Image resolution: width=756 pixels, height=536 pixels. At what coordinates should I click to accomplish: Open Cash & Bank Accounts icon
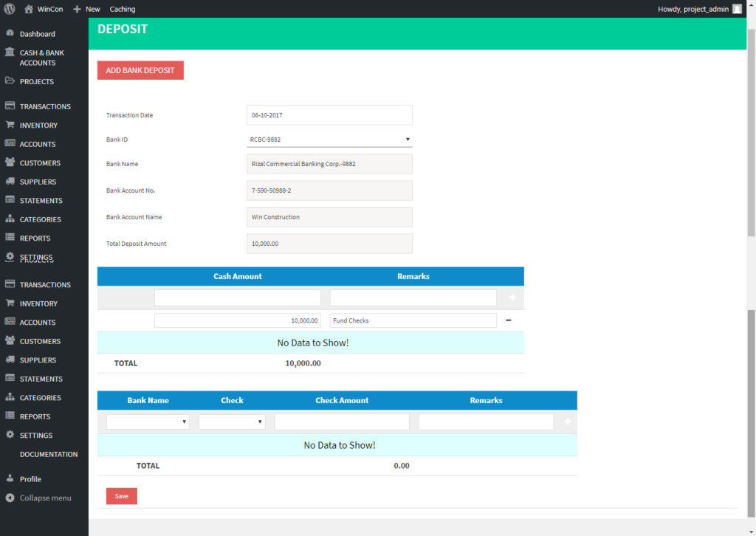(10, 52)
